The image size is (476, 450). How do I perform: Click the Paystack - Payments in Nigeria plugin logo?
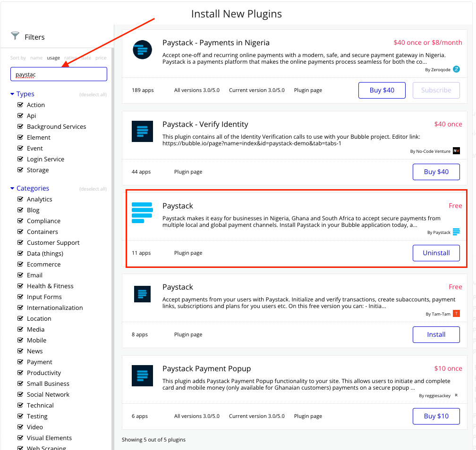142,50
